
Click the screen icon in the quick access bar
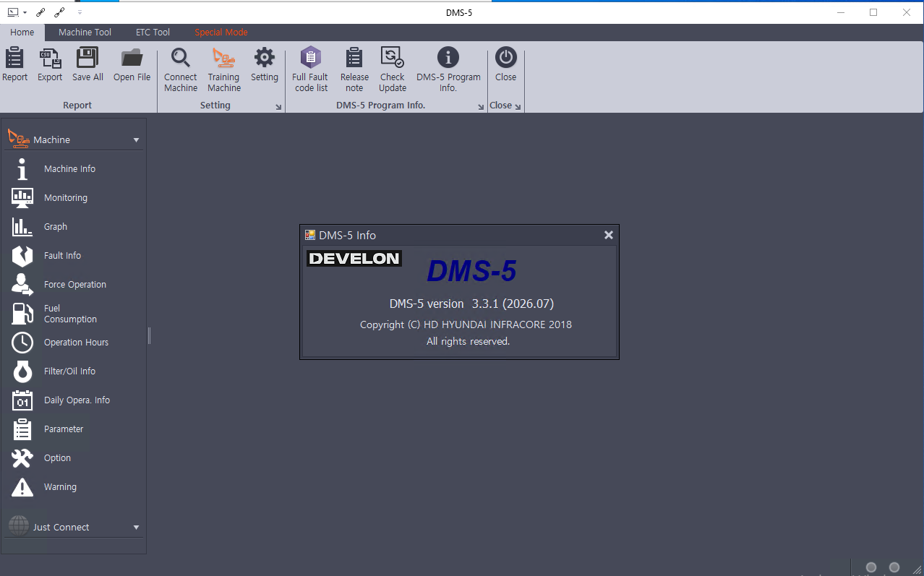click(x=13, y=12)
